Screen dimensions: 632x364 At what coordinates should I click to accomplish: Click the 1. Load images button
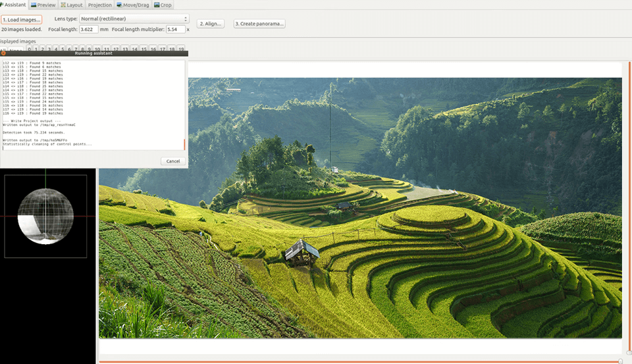(22, 20)
